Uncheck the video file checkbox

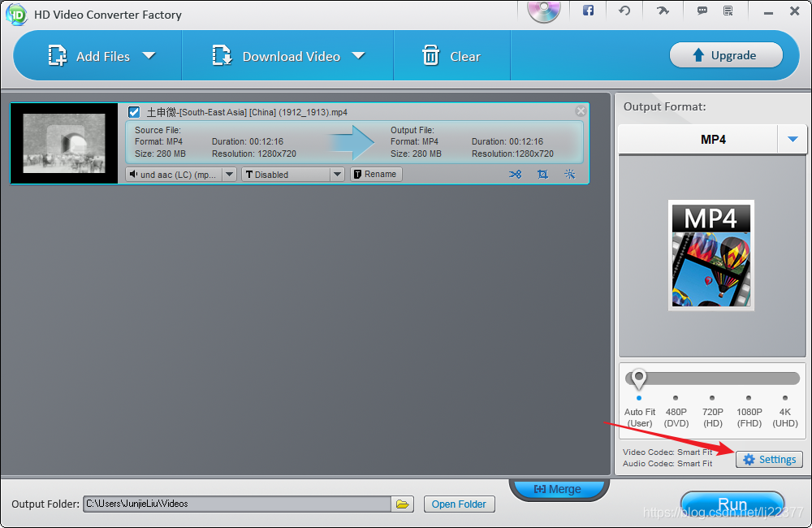coord(134,112)
